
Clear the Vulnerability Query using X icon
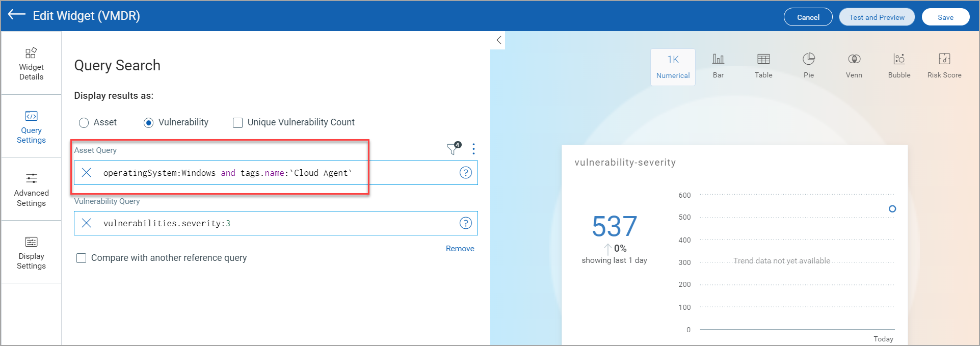click(87, 223)
